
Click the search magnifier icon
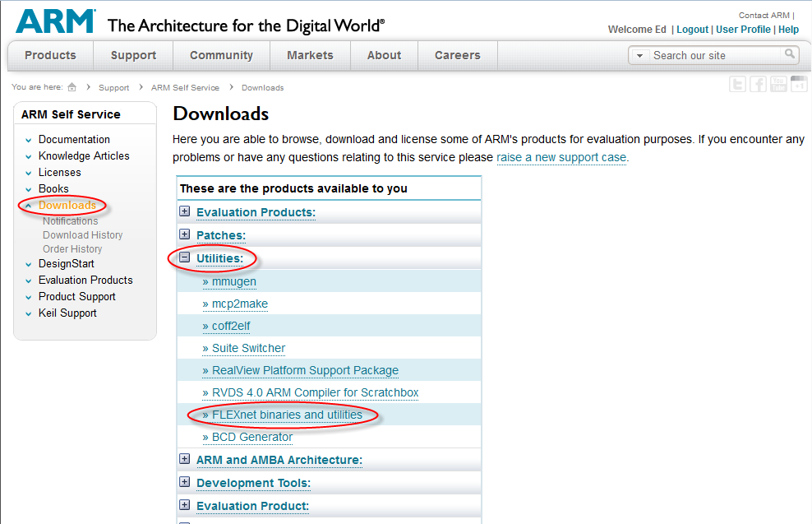coord(790,55)
